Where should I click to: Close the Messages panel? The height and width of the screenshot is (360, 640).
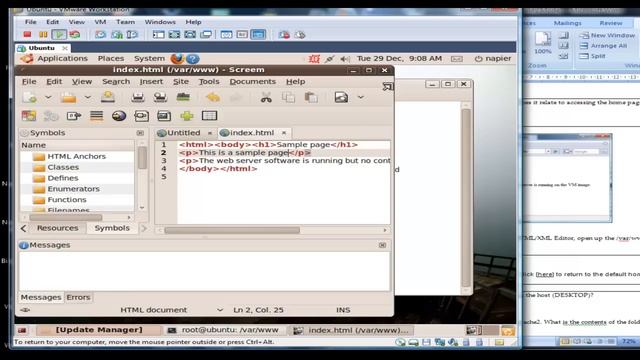click(x=382, y=245)
